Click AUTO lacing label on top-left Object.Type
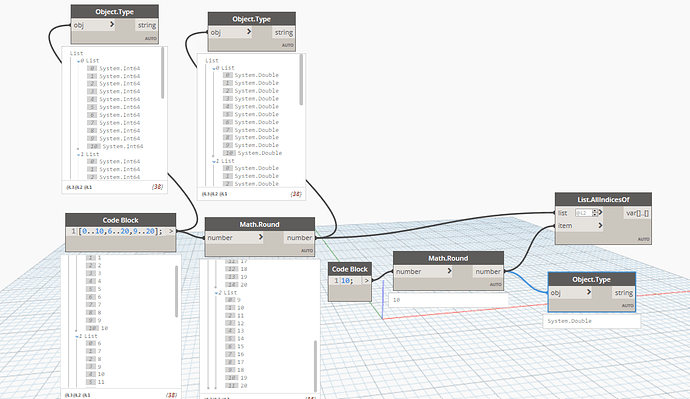 [150, 39]
